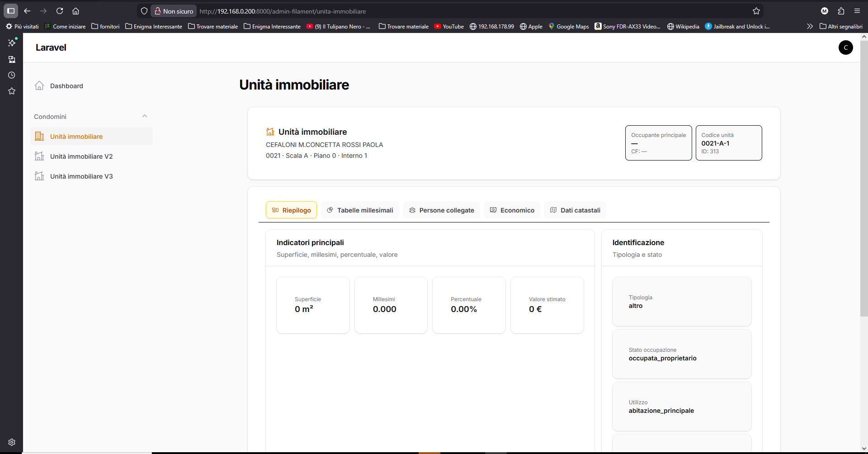Show more bookmarks with the double chevron
This screenshot has height=454, width=868.
coord(809,26)
